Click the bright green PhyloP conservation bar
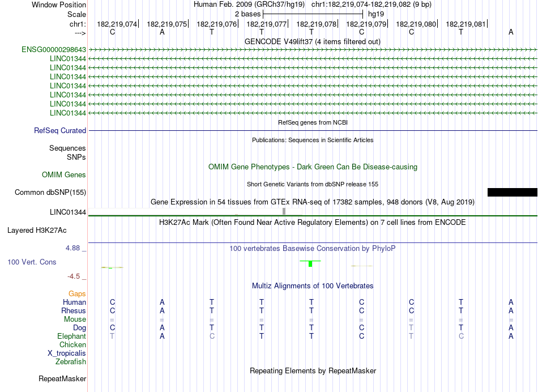Screen dimensions: 538x392 click(x=310, y=263)
